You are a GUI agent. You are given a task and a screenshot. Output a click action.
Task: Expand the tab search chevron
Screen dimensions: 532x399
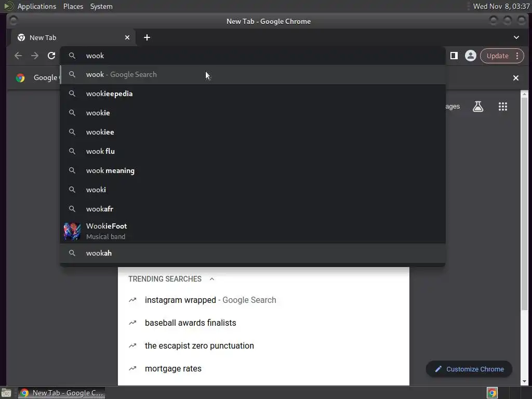[516, 37]
